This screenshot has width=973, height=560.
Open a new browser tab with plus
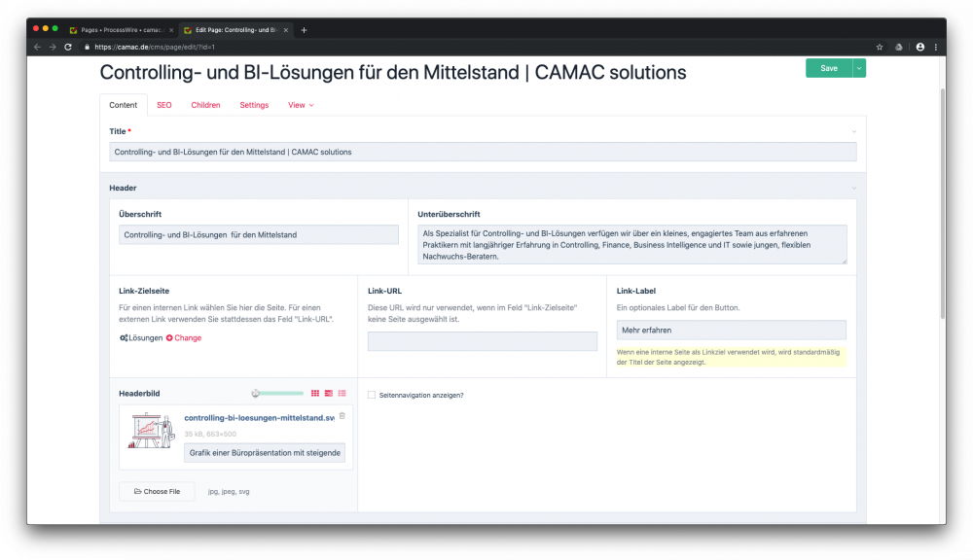click(x=304, y=30)
